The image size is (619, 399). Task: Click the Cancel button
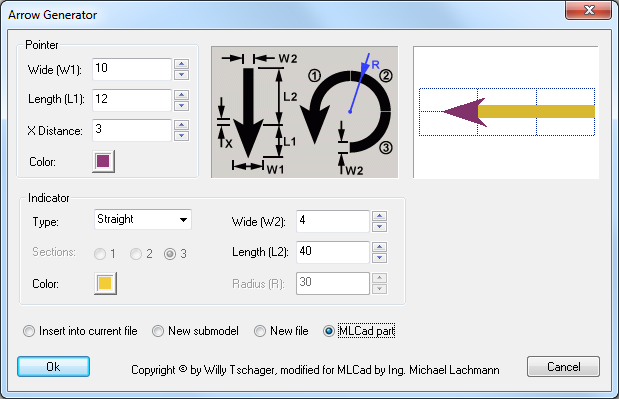pyautogui.click(x=563, y=367)
